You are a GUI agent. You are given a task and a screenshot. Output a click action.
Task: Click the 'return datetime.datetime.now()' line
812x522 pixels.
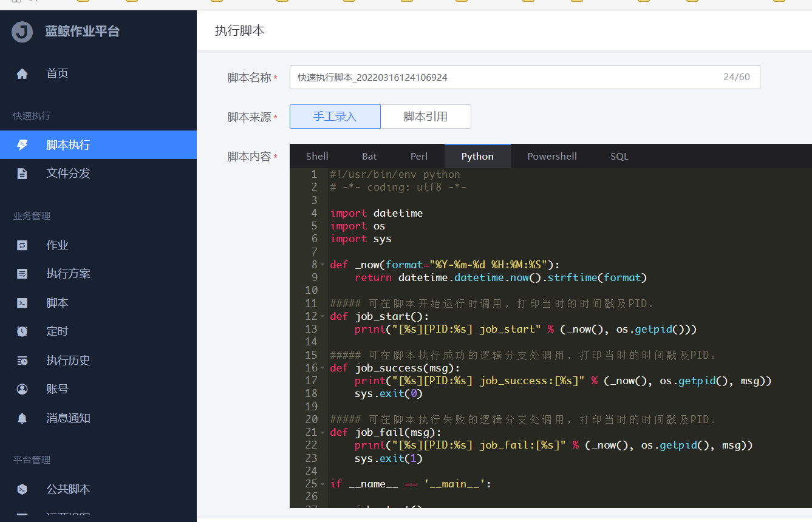click(501, 277)
